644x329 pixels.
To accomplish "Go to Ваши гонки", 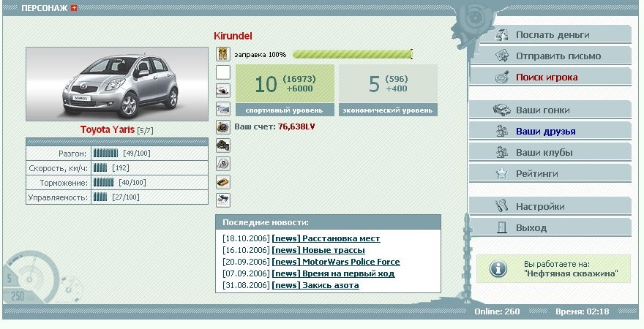I will 550,110.
